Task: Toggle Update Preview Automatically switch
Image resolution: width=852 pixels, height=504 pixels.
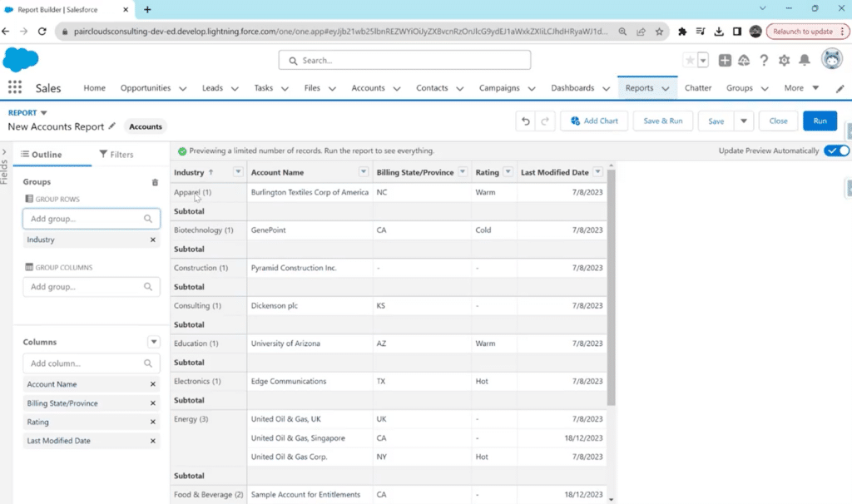Action: point(836,151)
